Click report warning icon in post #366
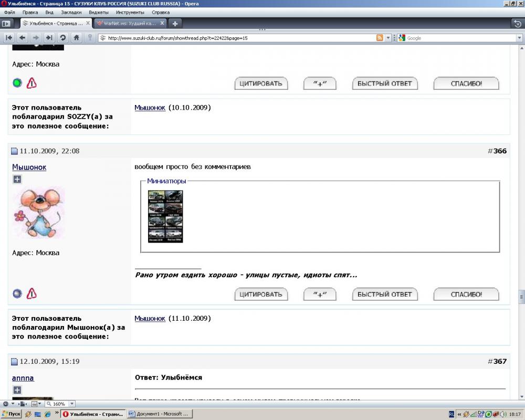This screenshot has width=525, height=420. [31, 293]
